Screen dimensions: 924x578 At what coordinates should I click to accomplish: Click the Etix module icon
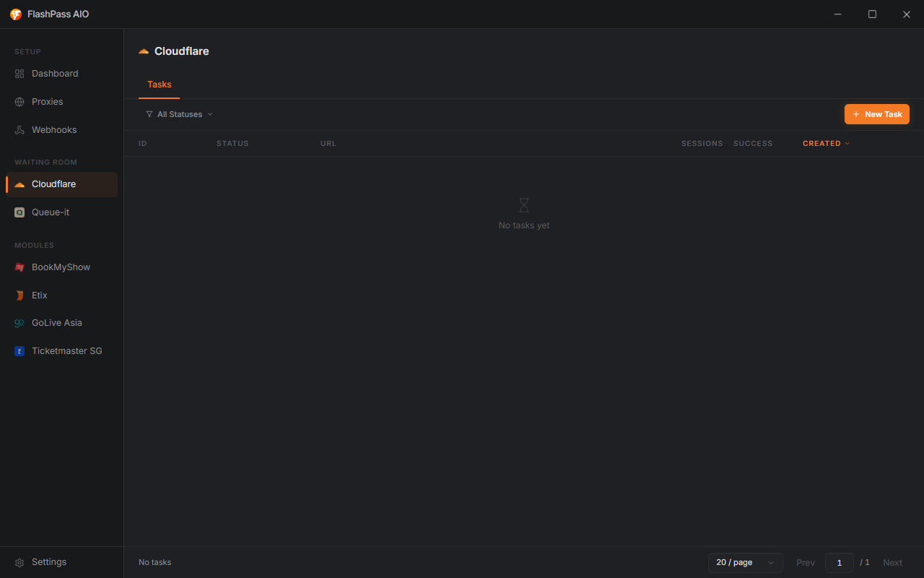(x=19, y=296)
